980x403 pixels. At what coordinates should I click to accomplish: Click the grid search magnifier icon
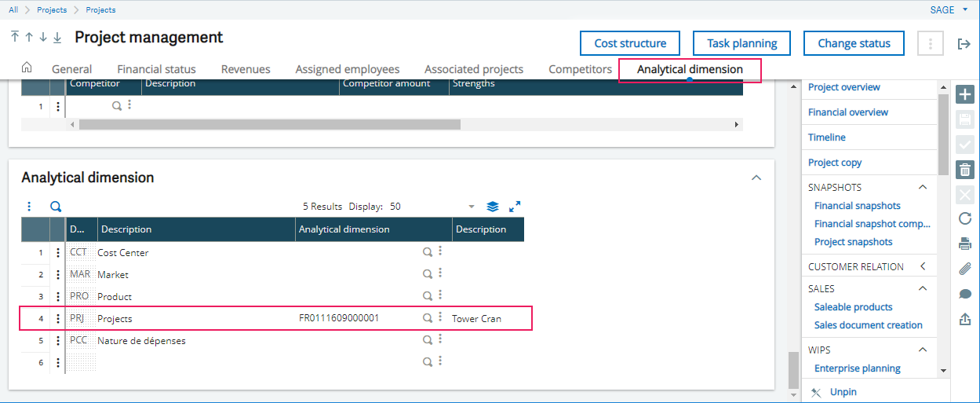tap(56, 207)
